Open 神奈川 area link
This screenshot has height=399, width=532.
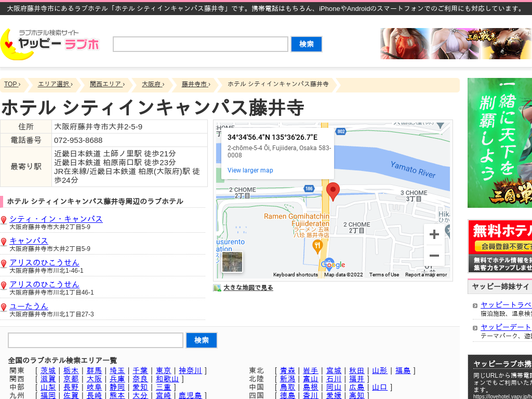(x=190, y=370)
